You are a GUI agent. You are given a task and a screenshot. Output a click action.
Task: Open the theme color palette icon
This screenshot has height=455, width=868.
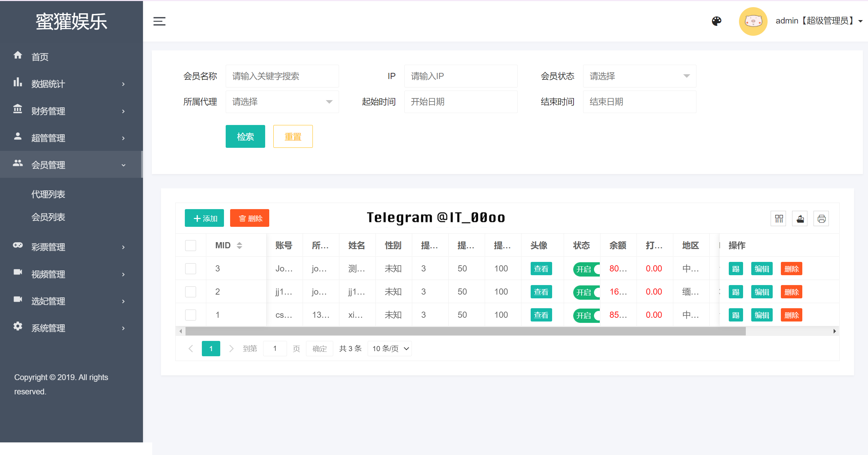717,21
